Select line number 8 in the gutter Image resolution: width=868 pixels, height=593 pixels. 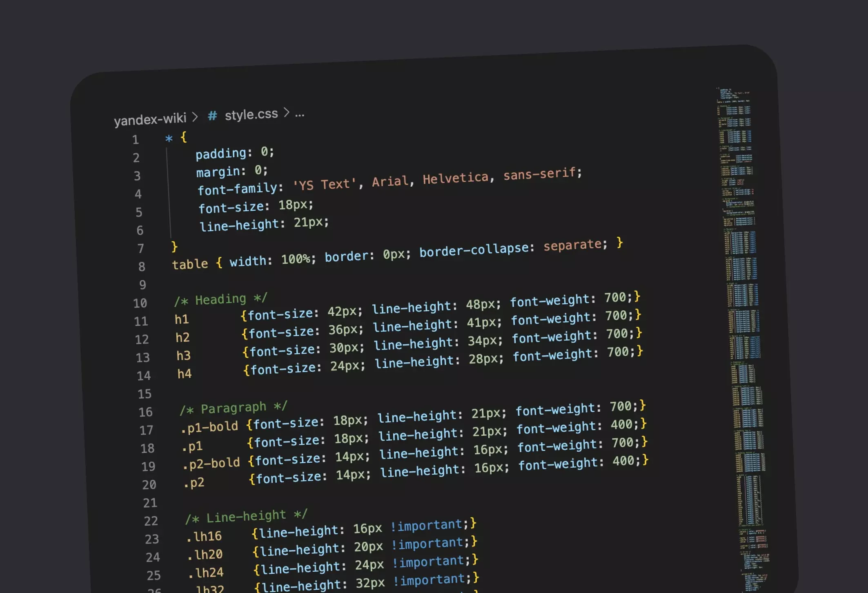(142, 267)
